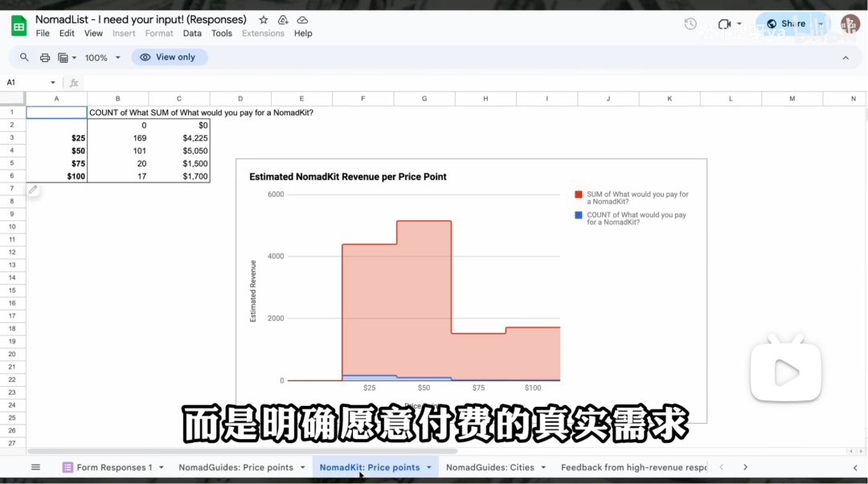
Task: Click the cell containing $4,225
Action: (179, 138)
